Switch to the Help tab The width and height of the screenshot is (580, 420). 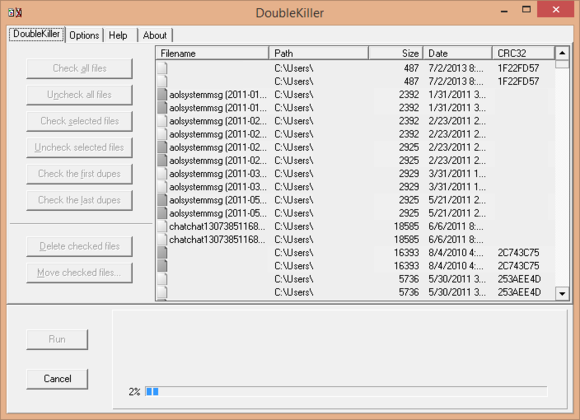[118, 35]
